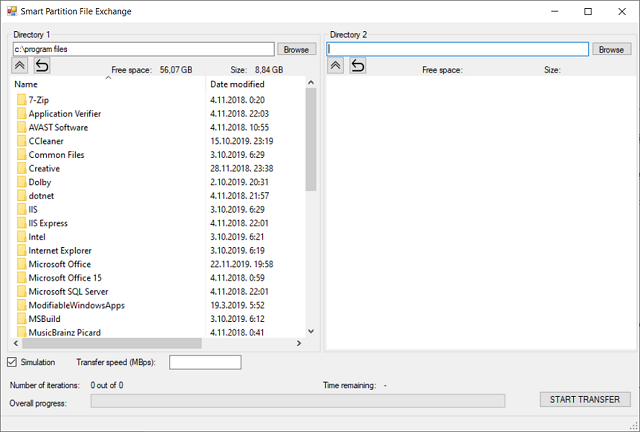Browse for Directory 2 path
This screenshot has width=640, height=432.
[611, 49]
